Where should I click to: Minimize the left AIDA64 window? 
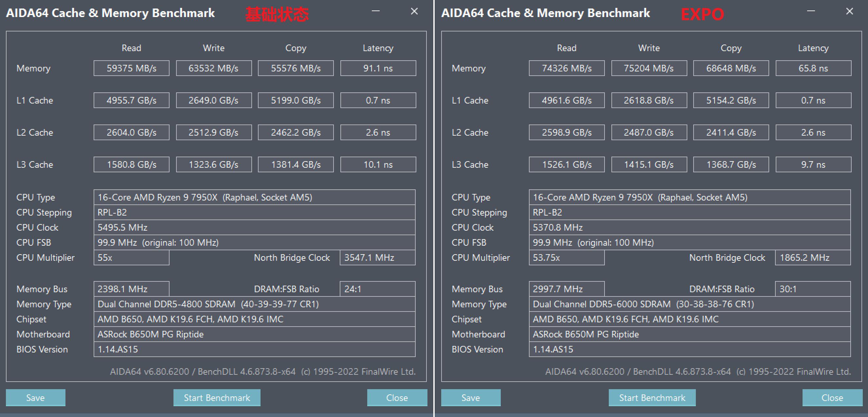point(376,11)
